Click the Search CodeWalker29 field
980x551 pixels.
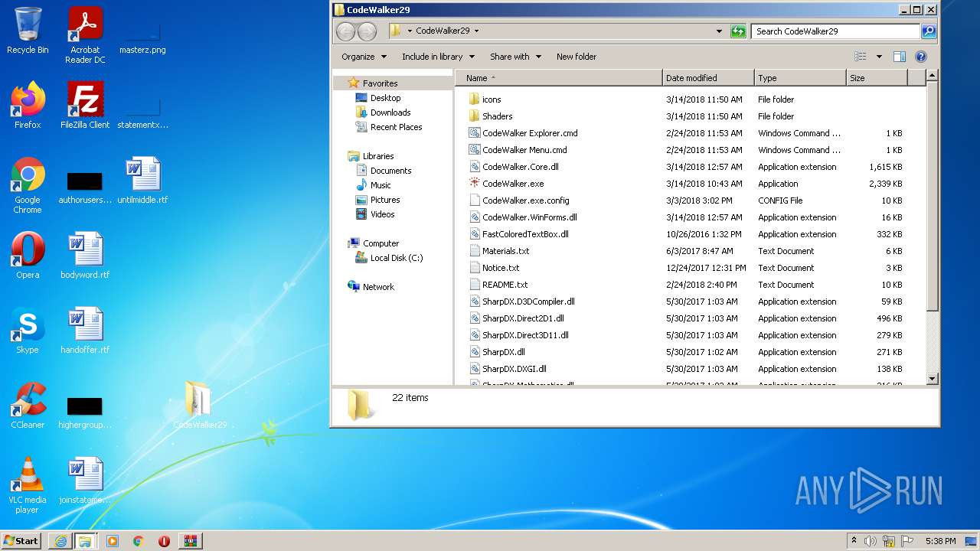point(835,31)
